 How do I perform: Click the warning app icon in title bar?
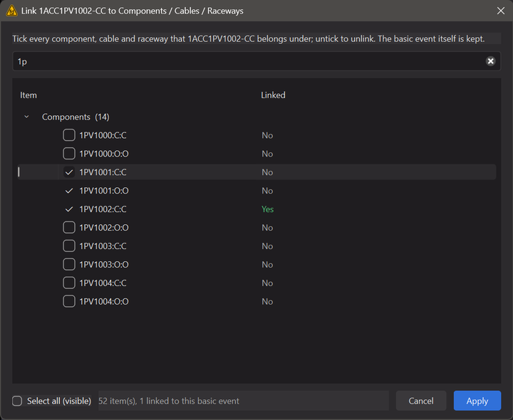[x=12, y=11]
